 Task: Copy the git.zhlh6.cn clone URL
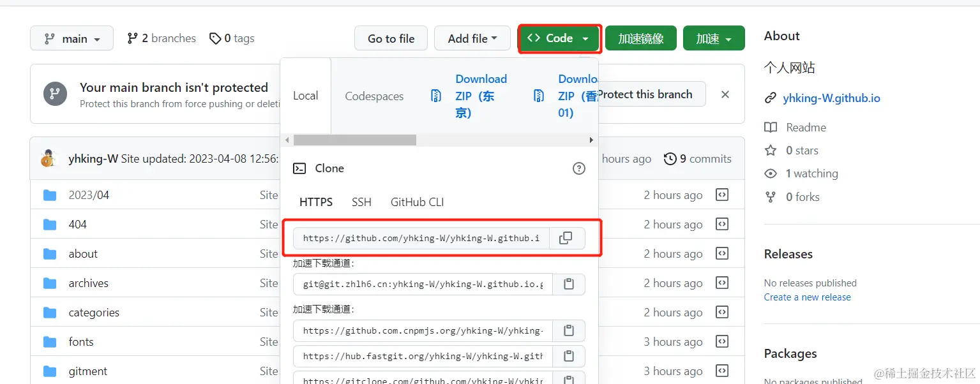569,284
